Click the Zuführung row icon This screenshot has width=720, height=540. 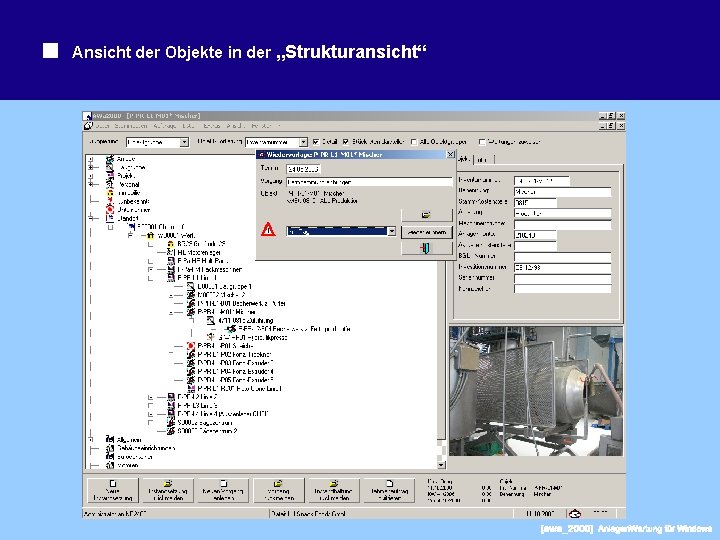(x=211, y=320)
